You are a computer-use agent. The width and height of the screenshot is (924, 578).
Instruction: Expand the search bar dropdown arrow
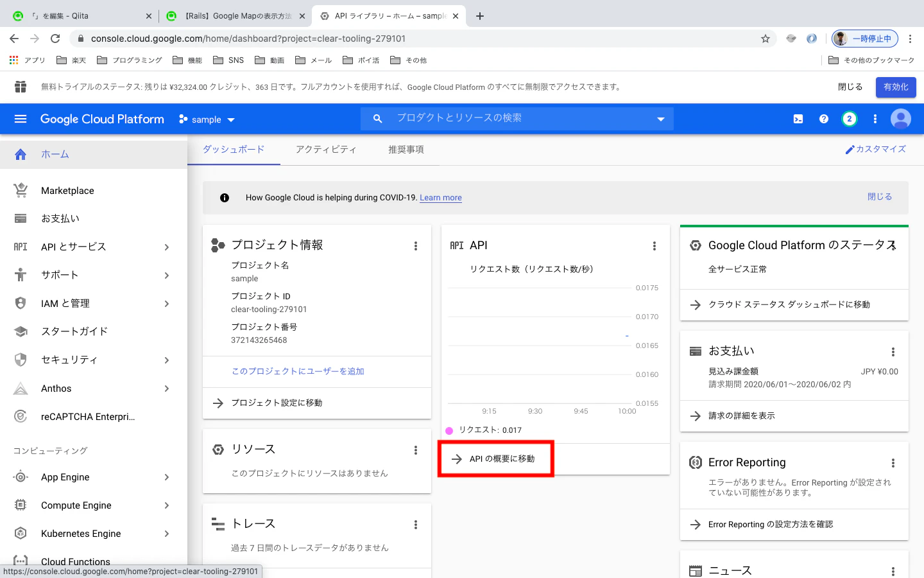tap(661, 119)
